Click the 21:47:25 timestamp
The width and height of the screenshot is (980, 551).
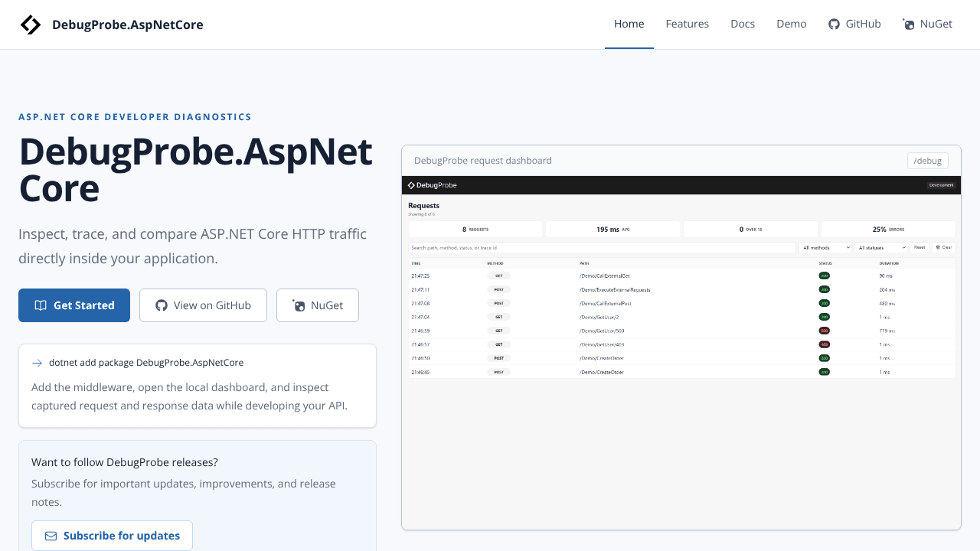click(420, 275)
